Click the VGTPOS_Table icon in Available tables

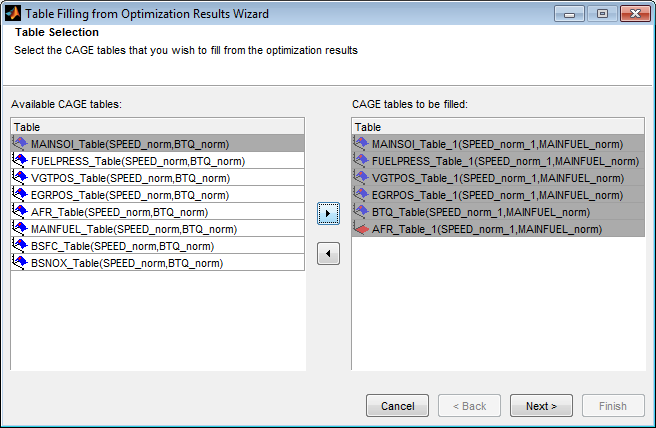[20, 177]
